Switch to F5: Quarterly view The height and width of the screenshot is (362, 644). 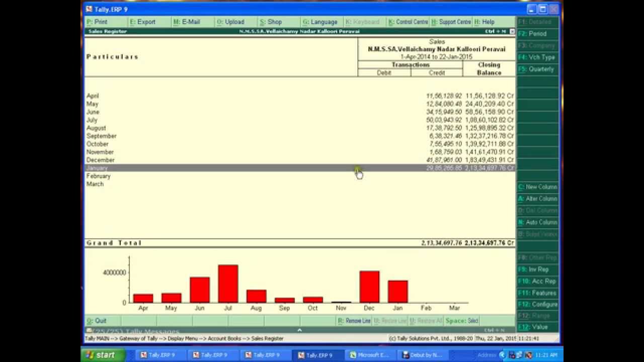click(x=538, y=69)
